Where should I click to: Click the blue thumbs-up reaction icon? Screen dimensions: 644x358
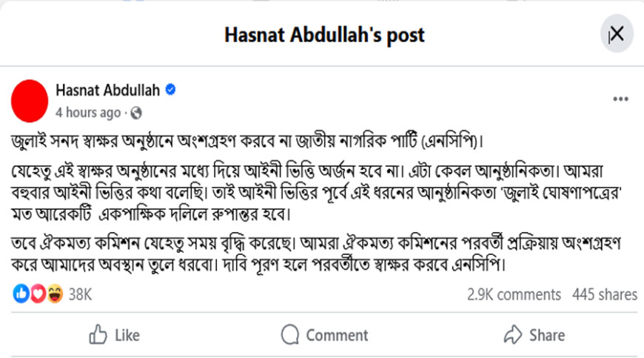point(21,294)
